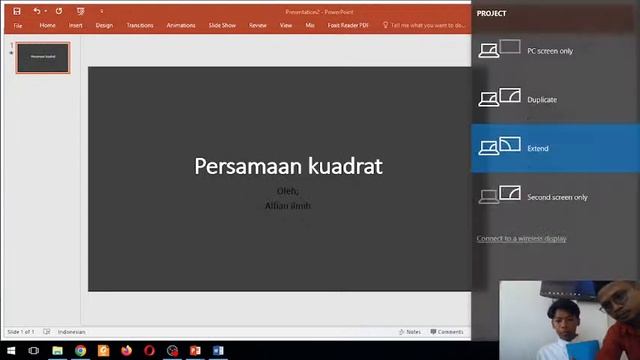Click the Save icon in the quick access toolbar
Image resolution: width=640 pixels, height=360 pixels.
coord(17,11)
